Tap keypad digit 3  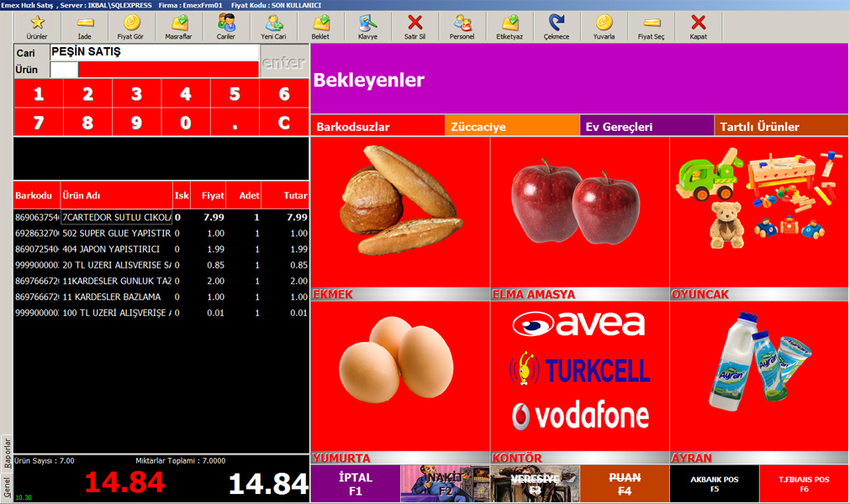136,93
